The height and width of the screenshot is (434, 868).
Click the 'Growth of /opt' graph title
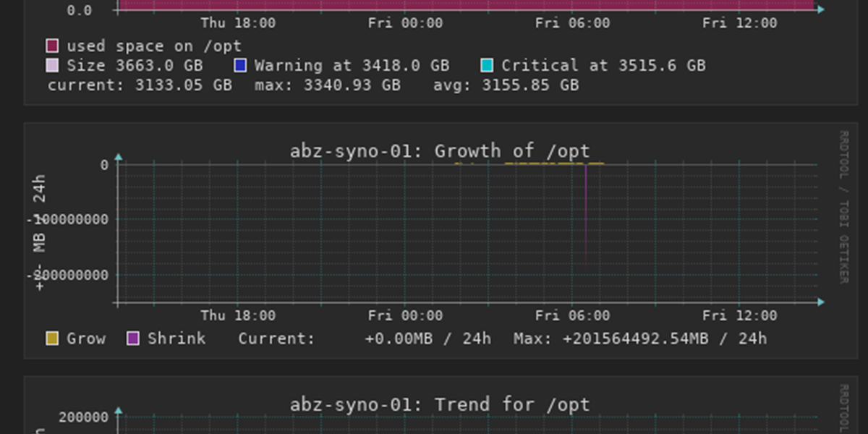pos(440,151)
